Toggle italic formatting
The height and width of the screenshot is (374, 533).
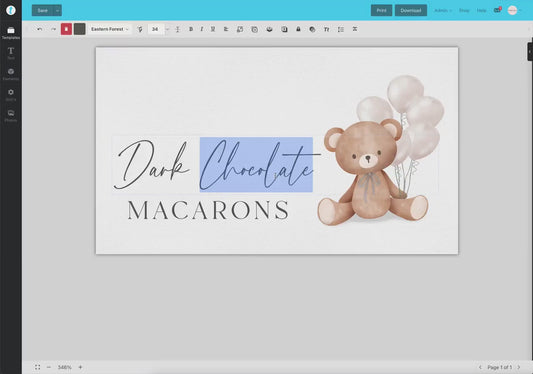[202, 29]
